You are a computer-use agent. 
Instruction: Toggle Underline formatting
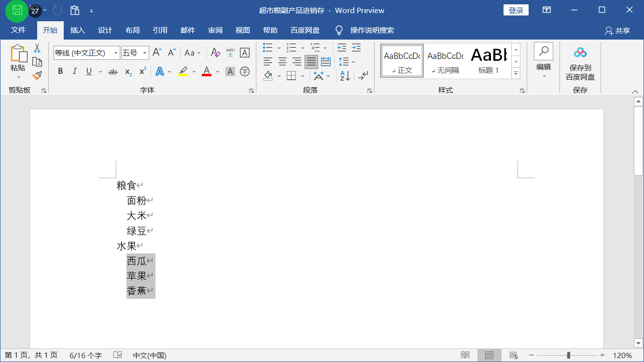click(x=89, y=71)
